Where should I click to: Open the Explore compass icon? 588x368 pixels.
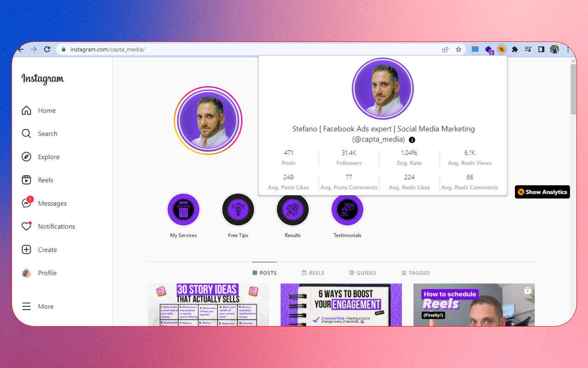(27, 157)
